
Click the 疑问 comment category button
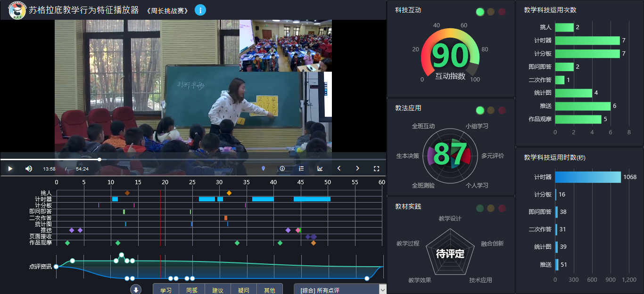pyautogui.click(x=244, y=290)
